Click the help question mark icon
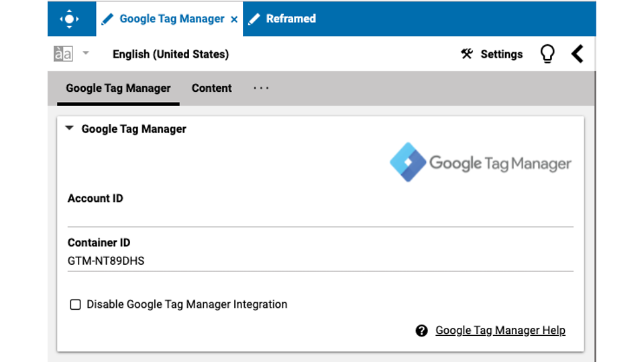This screenshot has height=362, width=644. coord(421,330)
